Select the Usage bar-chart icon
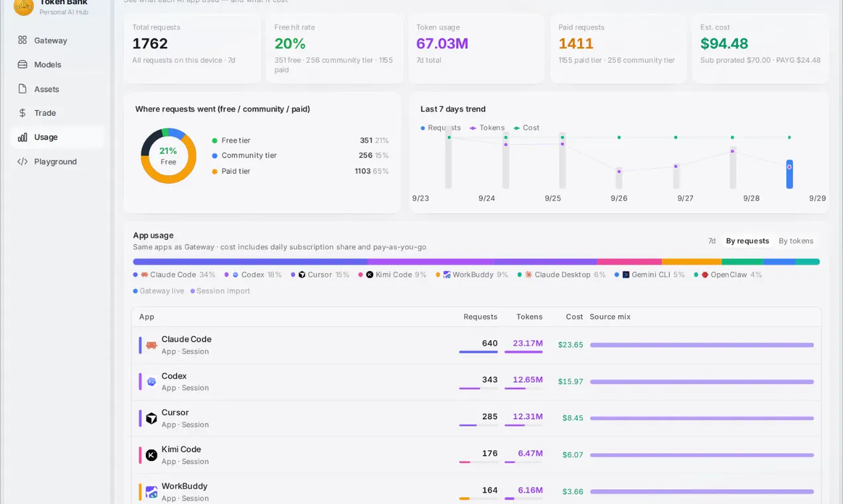 pyautogui.click(x=23, y=137)
